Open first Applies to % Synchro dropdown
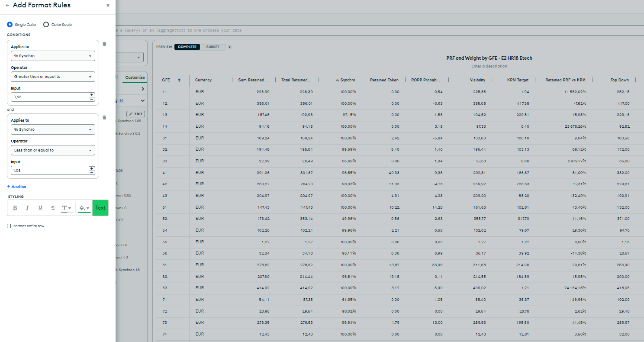 click(x=53, y=56)
